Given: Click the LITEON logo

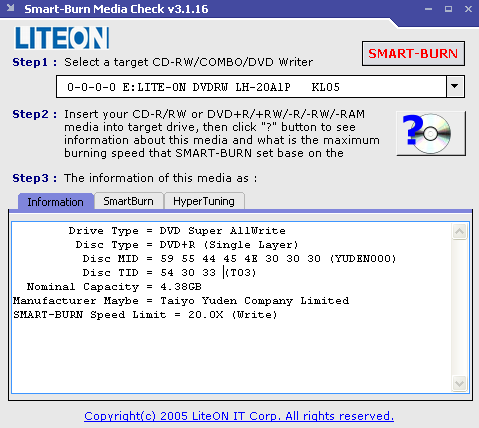Looking at the screenshot, I should point(62,38).
